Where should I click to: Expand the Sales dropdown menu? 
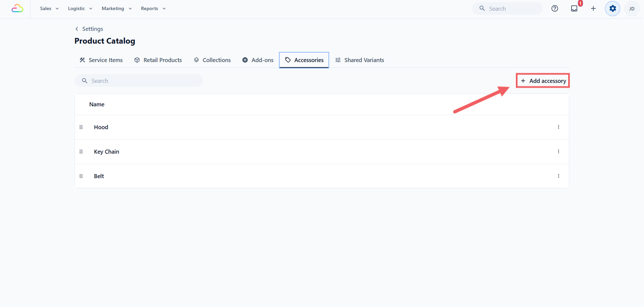(x=49, y=8)
